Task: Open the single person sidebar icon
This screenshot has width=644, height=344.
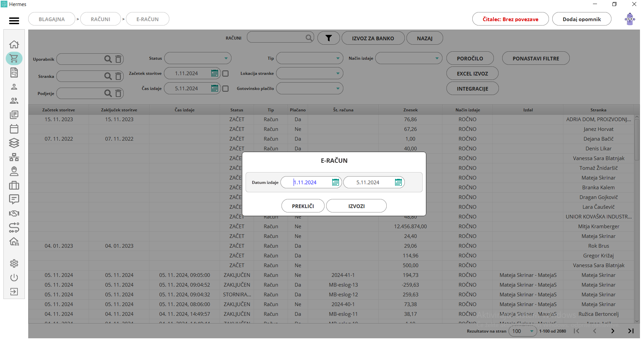Action: click(14, 87)
